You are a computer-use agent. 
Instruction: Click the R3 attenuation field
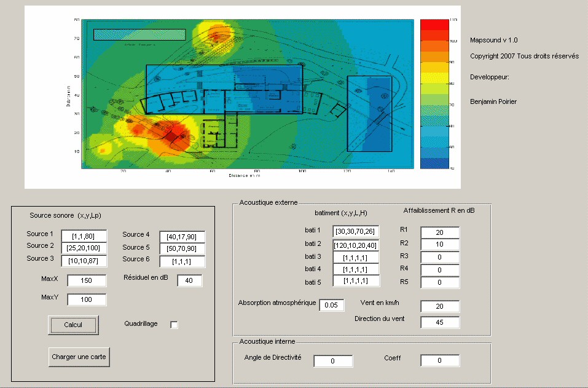click(x=440, y=257)
